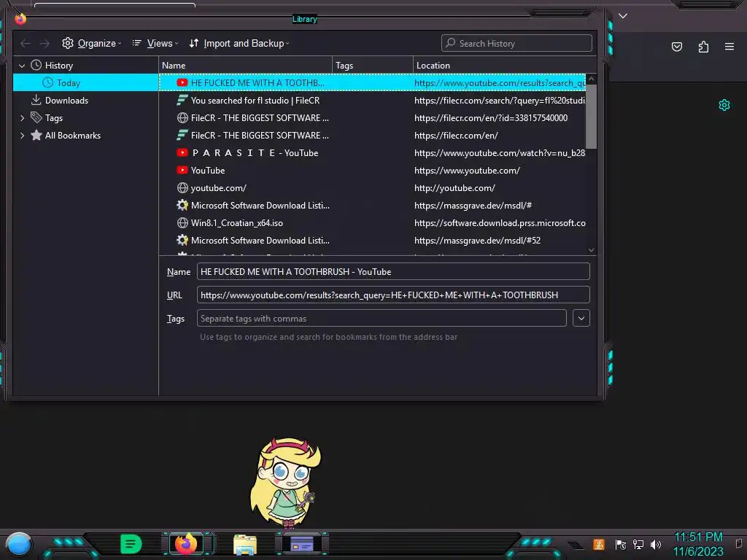Expand the Tags tree node
The width and height of the screenshot is (747, 560).
[x=22, y=118]
